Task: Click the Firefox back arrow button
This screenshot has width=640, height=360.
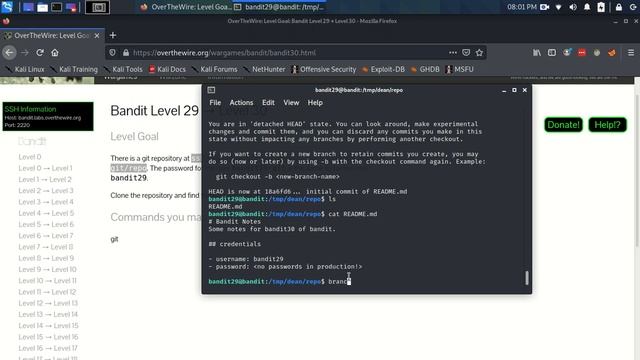Action: pos(9,53)
